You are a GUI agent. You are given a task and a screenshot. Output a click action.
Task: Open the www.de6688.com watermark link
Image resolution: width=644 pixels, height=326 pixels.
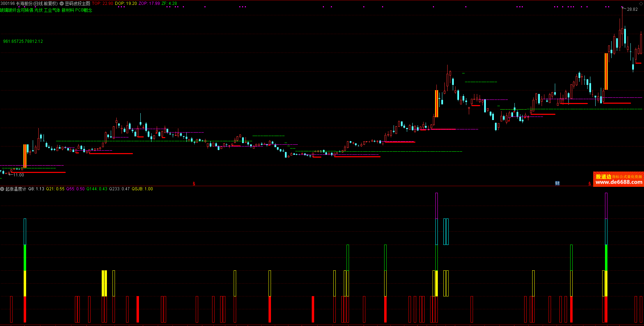tap(619, 182)
